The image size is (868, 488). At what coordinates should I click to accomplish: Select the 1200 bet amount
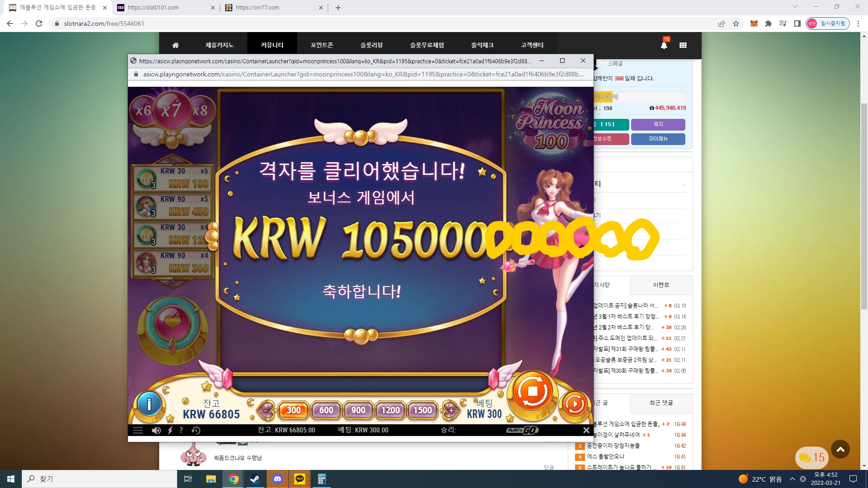pyautogui.click(x=390, y=410)
